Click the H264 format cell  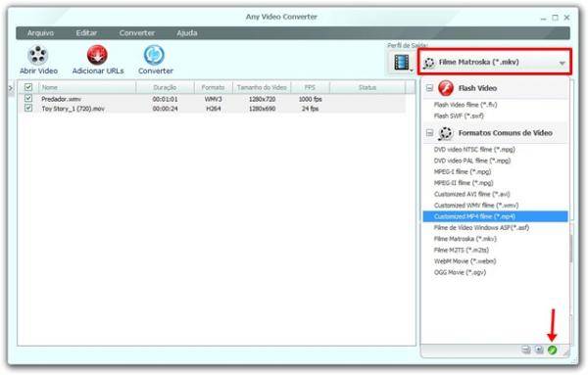point(214,109)
